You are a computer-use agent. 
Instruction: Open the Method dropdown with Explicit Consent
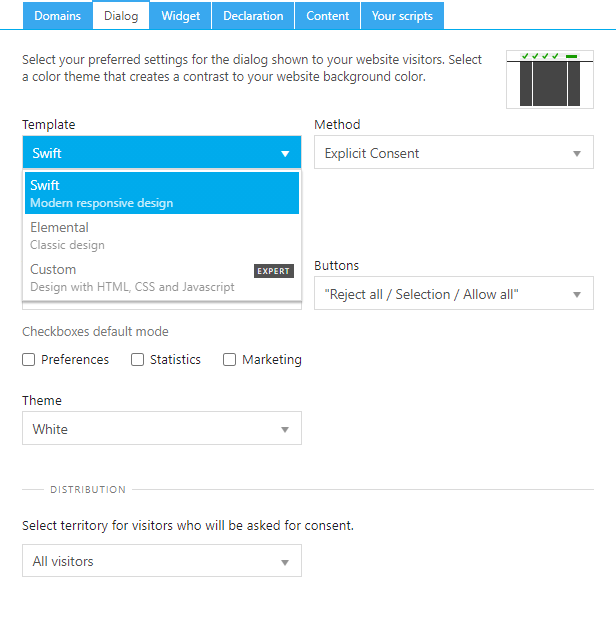tap(453, 153)
